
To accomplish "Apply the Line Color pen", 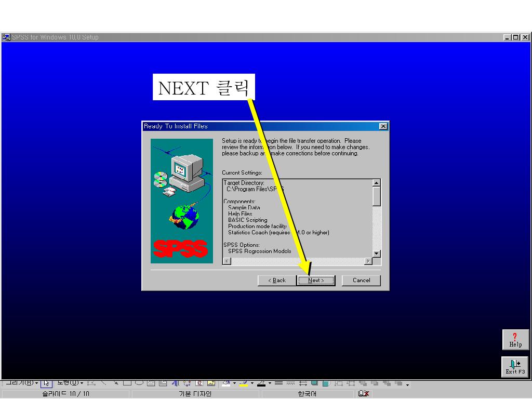I will (x=244, y=383).
